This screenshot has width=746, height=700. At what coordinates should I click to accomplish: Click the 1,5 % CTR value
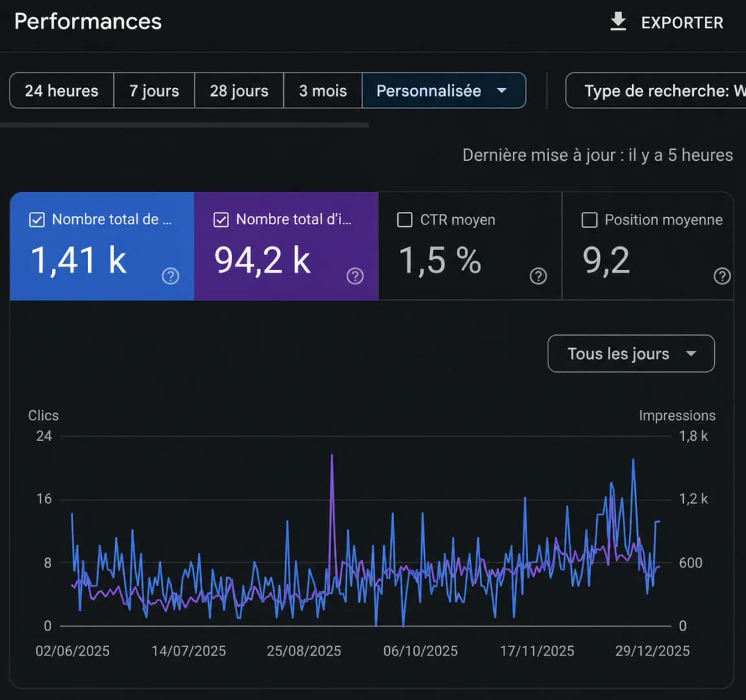point(440,261)
